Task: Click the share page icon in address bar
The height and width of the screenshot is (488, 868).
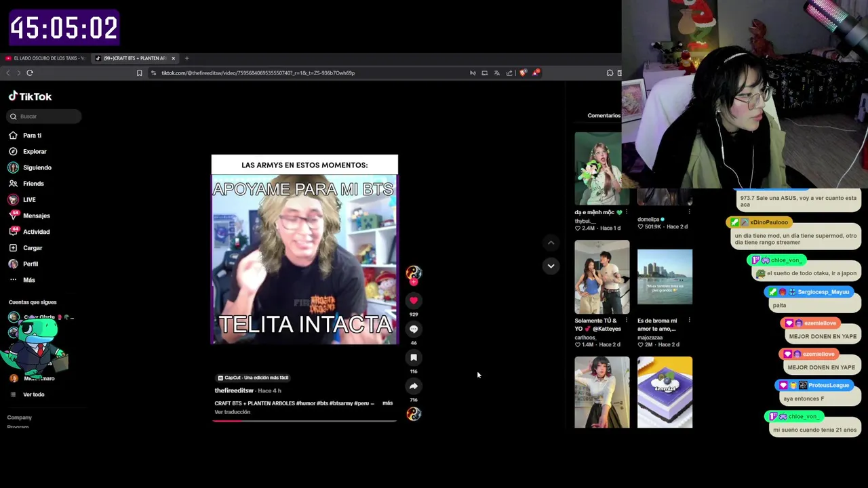Action: click(509, 73)
